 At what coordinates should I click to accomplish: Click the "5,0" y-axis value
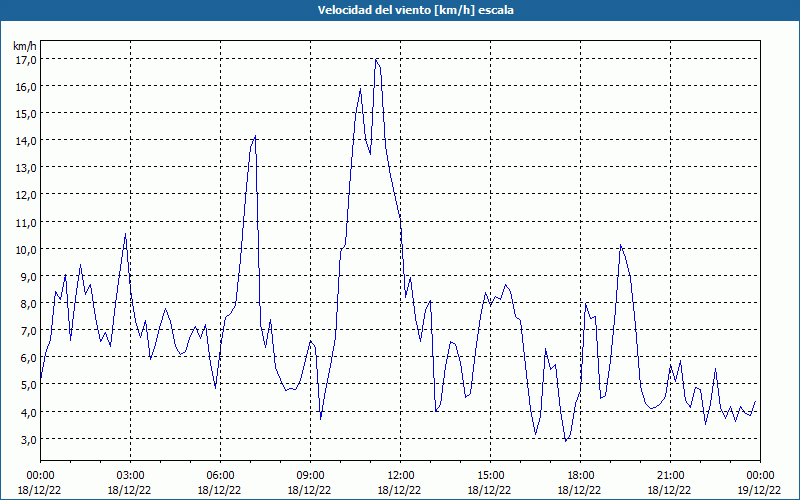(28, 385)
